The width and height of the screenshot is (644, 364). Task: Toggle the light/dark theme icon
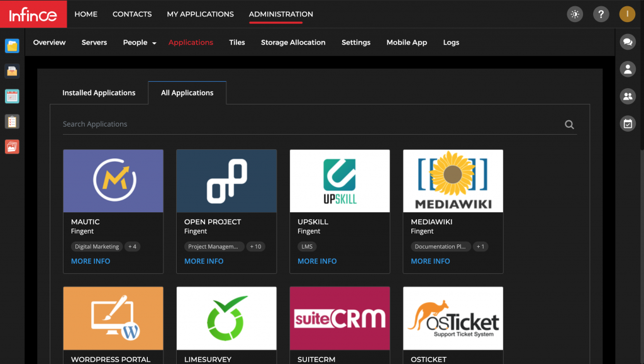(575, 14)
